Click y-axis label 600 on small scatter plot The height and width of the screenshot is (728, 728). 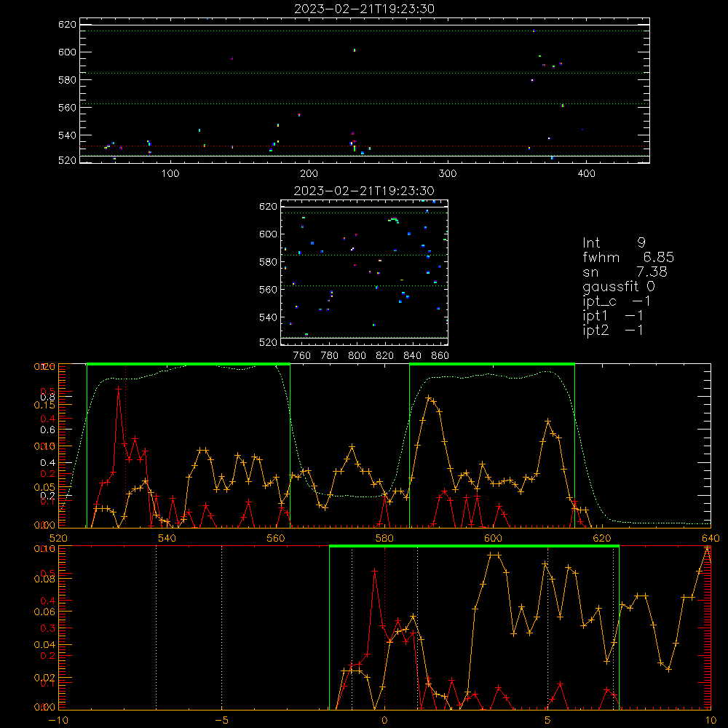[x=268, y=234]
